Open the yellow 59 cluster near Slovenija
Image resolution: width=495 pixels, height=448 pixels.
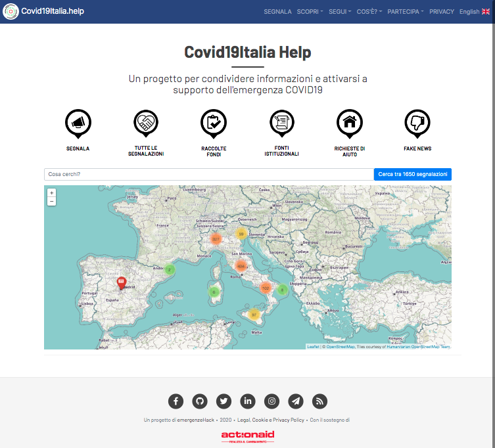(241, 234)
